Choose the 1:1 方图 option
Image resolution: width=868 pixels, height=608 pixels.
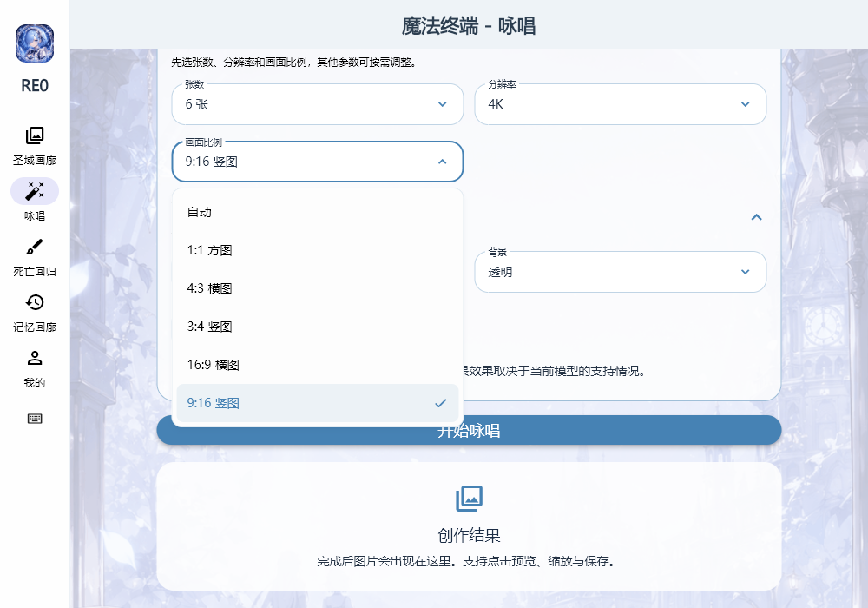tap(317, 250)
